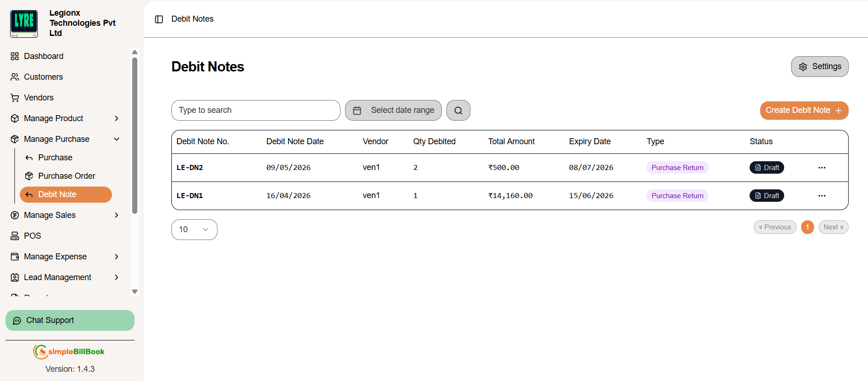Click the Manage Purchase package icon
This screenshot has width=868, height=381.
coord(15,139)
